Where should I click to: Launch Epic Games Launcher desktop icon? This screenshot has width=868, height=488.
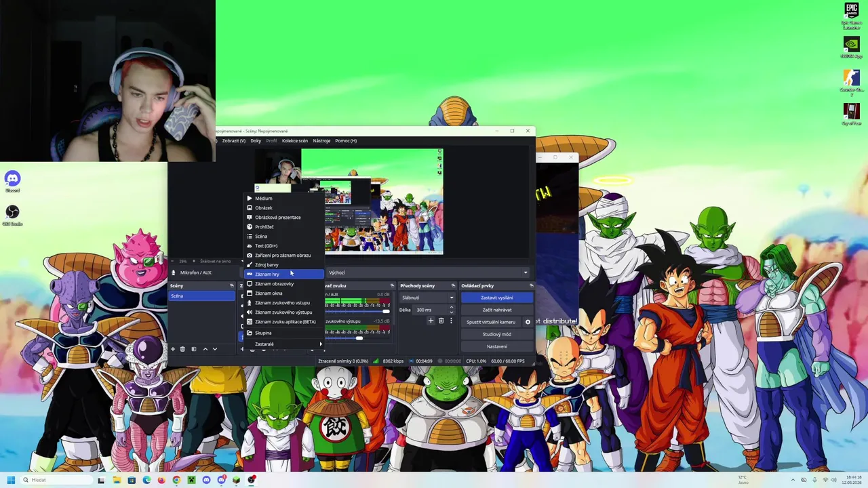[x=851, y=16]
